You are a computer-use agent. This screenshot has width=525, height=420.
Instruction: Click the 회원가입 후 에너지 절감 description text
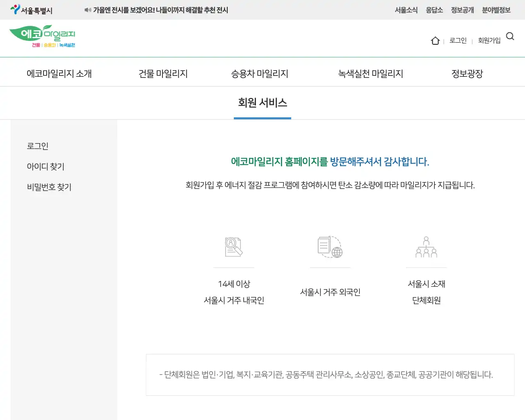(330, 185)
